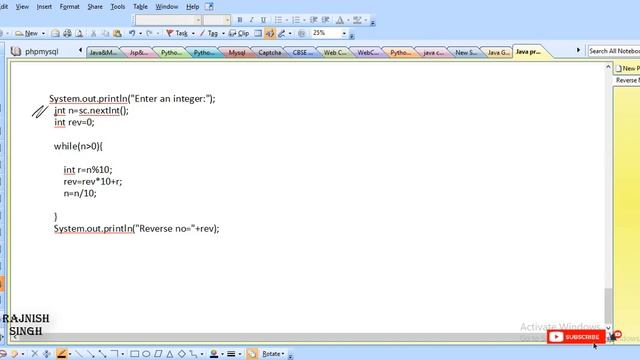
Task: Toggle the highlighted Drawing Toolbar button
Action: (269, 33)
